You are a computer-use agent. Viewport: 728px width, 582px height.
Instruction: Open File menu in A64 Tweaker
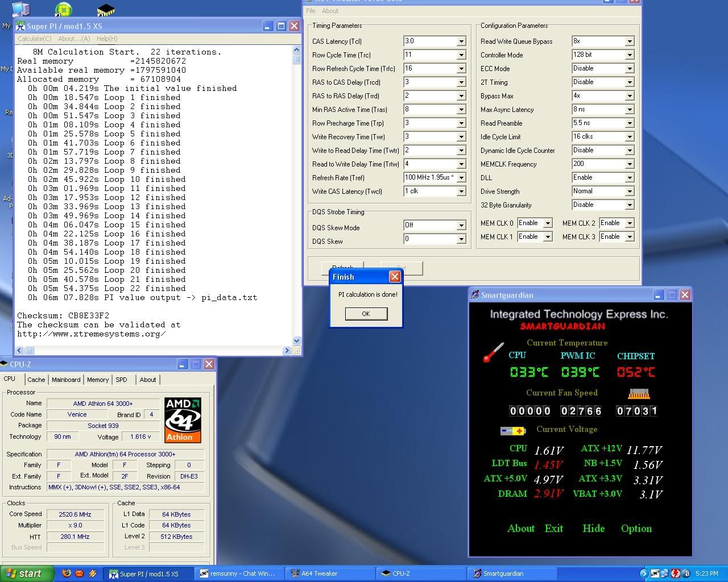point(311,11)
